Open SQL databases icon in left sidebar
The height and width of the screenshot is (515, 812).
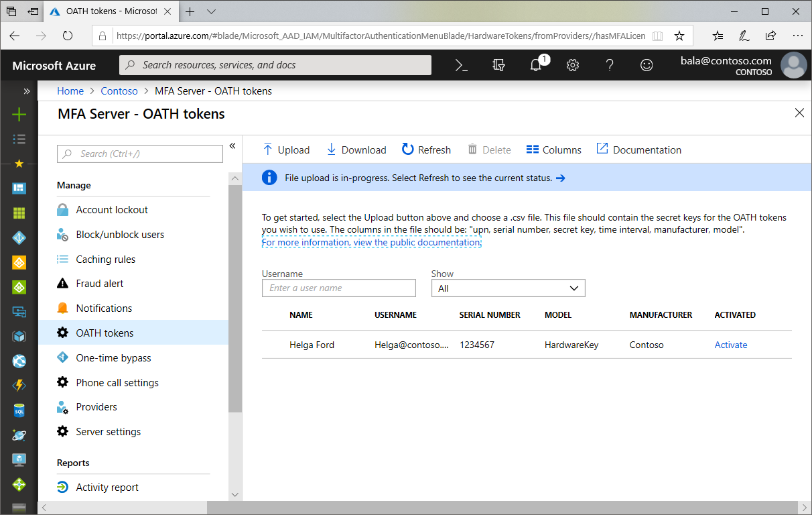pos(19,410)
